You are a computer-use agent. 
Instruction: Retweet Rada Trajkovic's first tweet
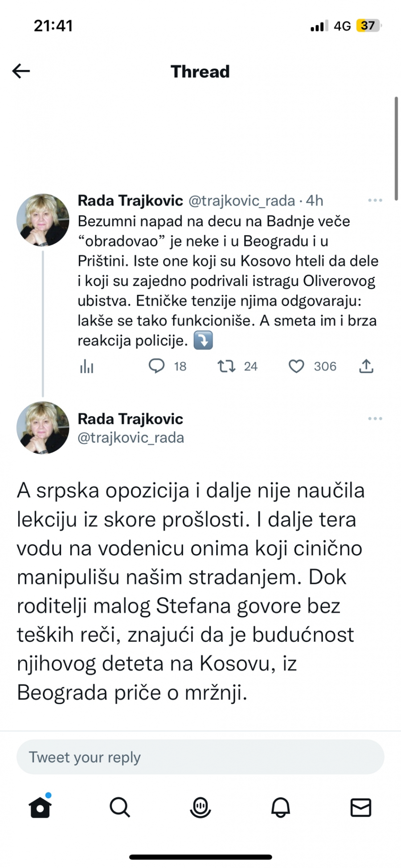click(227, 366)
